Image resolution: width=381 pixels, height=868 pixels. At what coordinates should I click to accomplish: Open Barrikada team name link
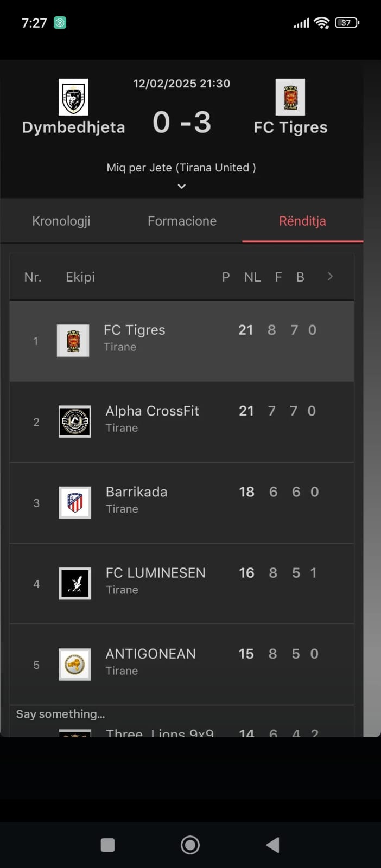click(136, 492)
